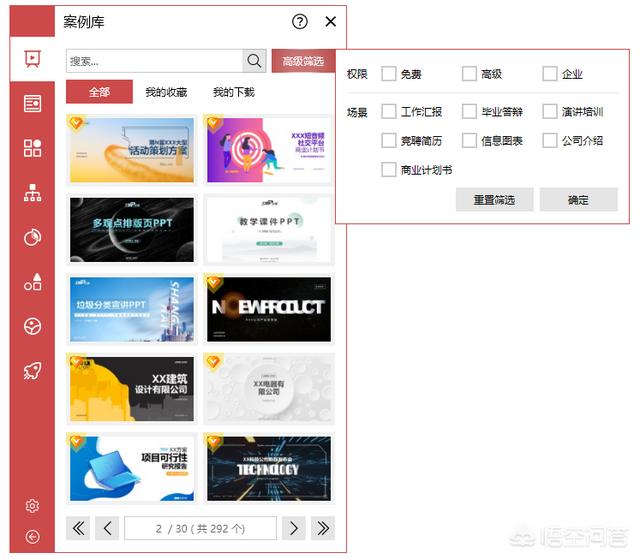Open the settings gear in the sidebar
Screen dimensions: 640x559
coord(32,506)
